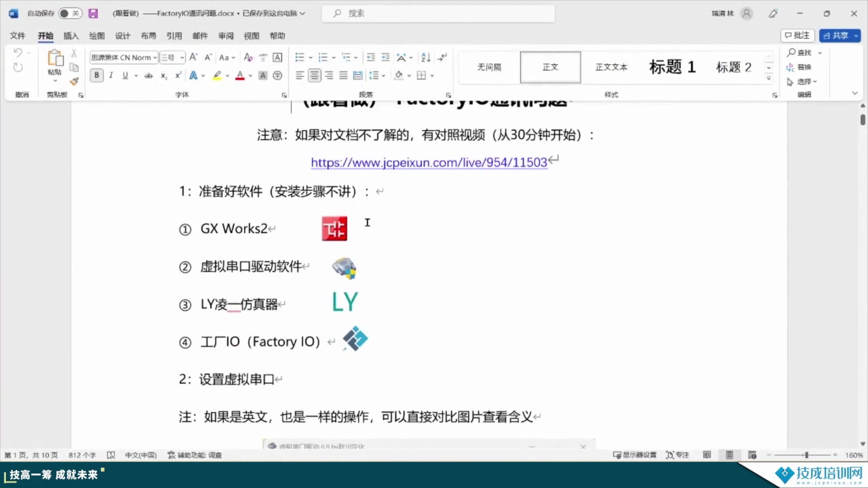Click the numbered list icon
Image resolution: width=868 pixels, height=488 pixels.
pos(323,57)
